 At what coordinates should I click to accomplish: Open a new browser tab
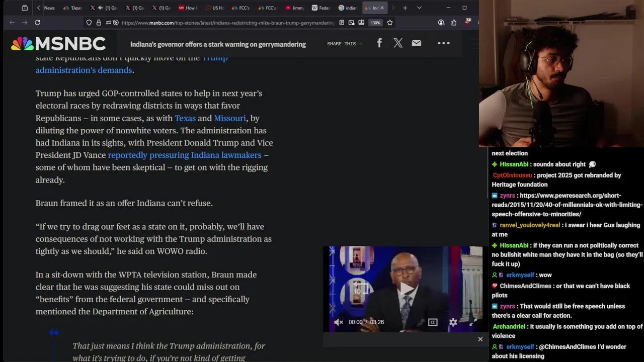[x=405, y=8]
